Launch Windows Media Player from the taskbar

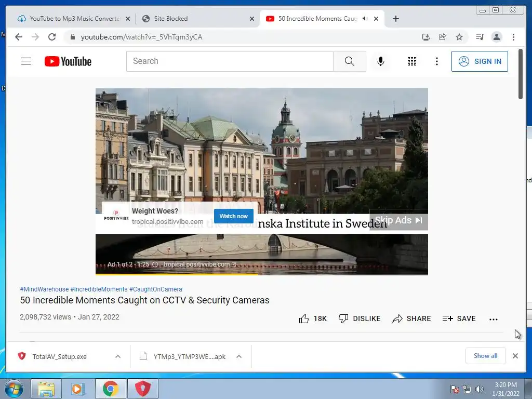pyautogui.click(x=78, y=389)
